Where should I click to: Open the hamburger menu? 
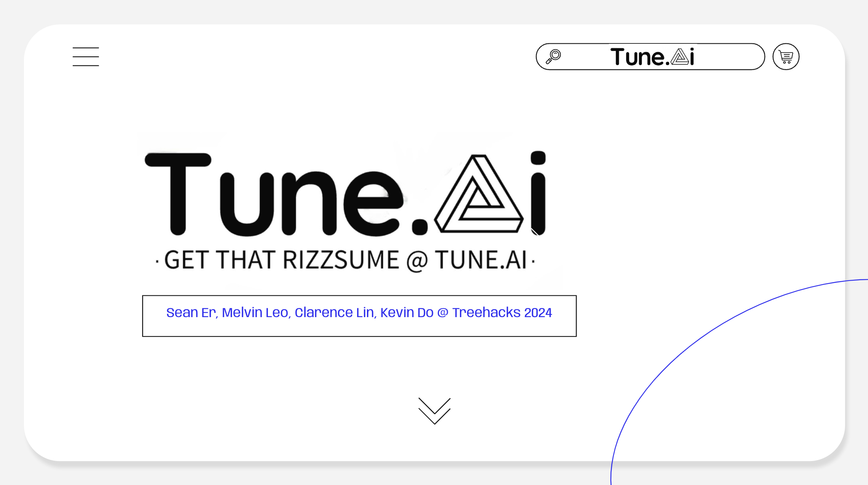86,57
